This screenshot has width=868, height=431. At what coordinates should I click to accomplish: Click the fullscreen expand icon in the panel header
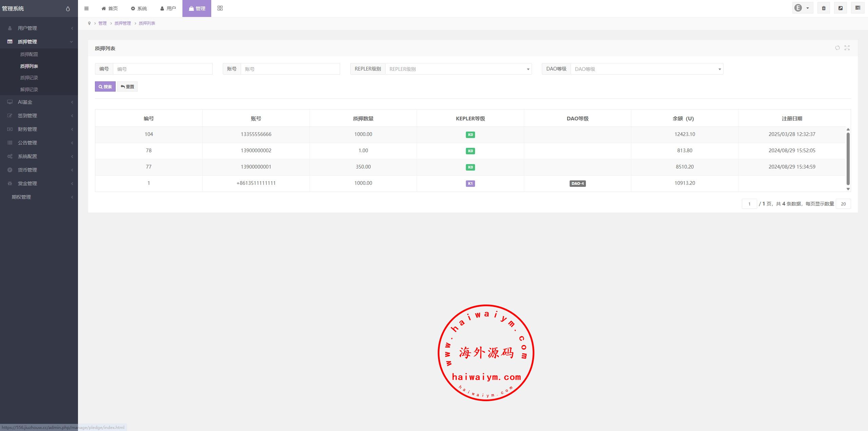(847, 48)
